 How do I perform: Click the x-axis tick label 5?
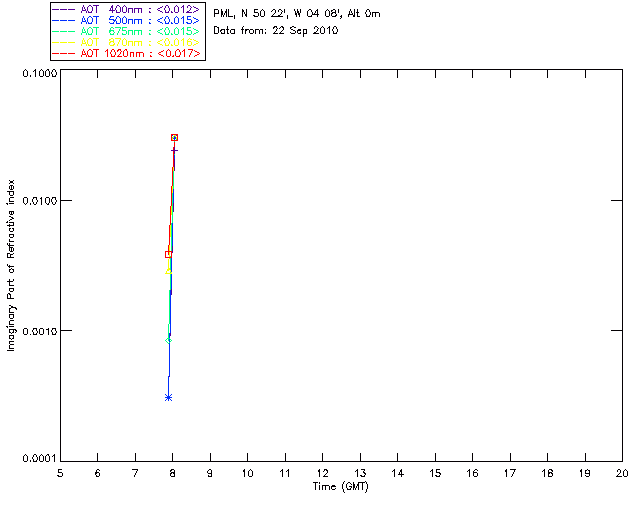pos(60,474)
